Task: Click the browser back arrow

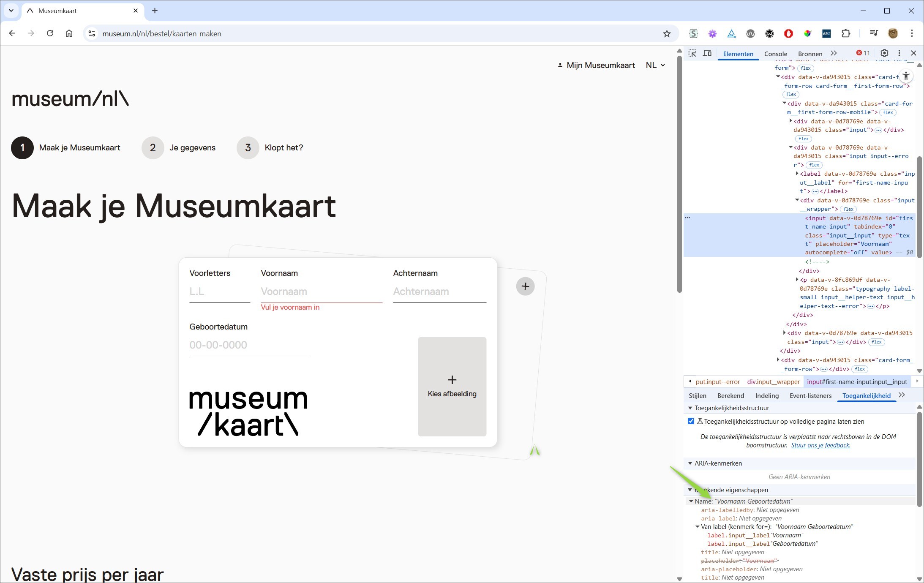Action: pyautogui.click(x=12, y=33)
